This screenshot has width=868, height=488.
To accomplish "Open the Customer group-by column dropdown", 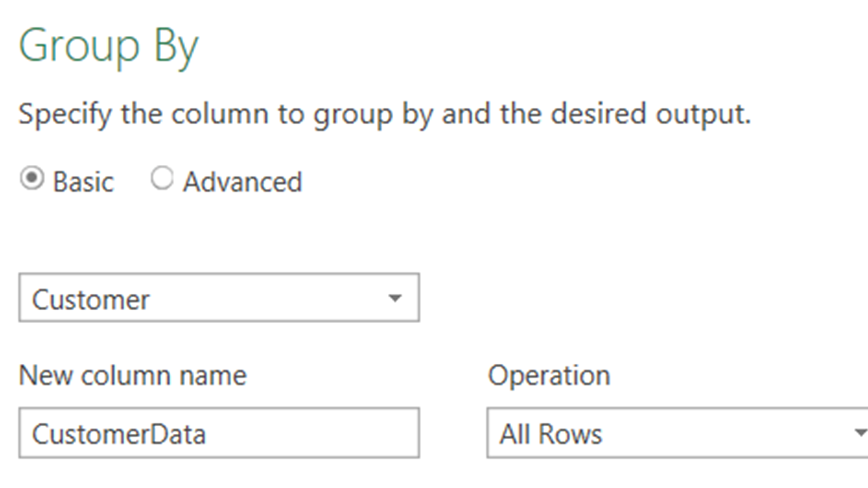I will [x=219, y=298].
